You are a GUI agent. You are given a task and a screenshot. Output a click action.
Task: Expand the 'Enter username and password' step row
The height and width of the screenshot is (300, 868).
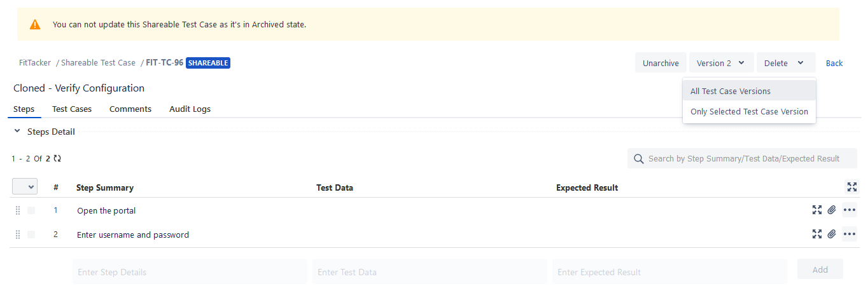(817, 234)
